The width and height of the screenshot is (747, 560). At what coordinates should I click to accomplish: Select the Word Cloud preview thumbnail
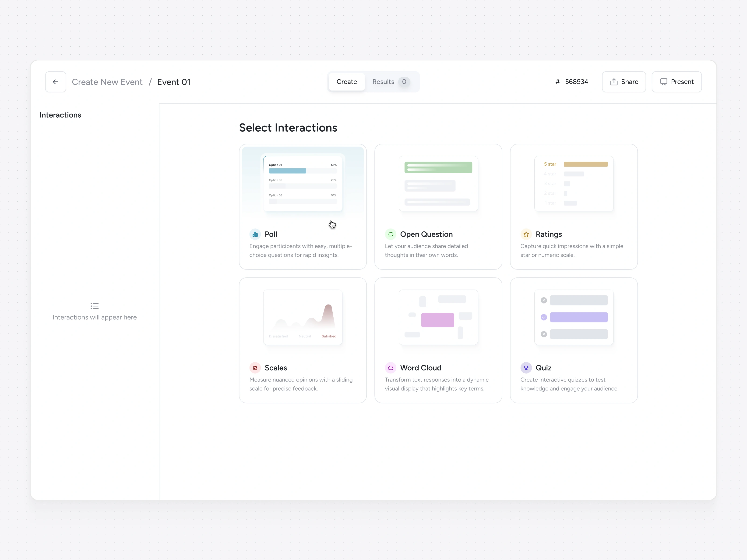coord(438,317)
